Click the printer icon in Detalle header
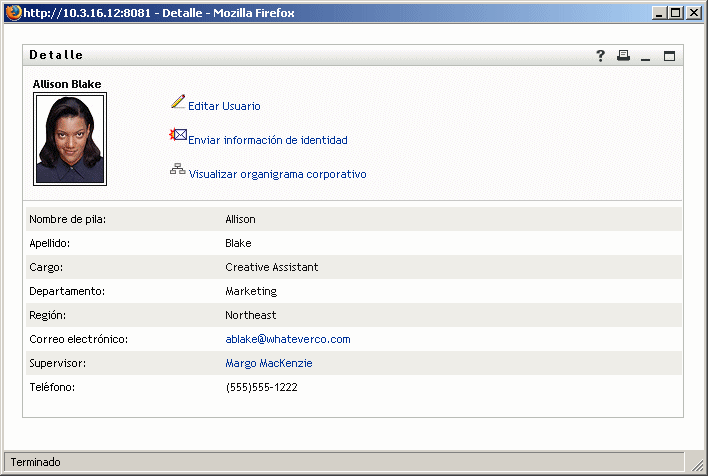Screen dimensions: 708x476 click(x=623, y=56)
